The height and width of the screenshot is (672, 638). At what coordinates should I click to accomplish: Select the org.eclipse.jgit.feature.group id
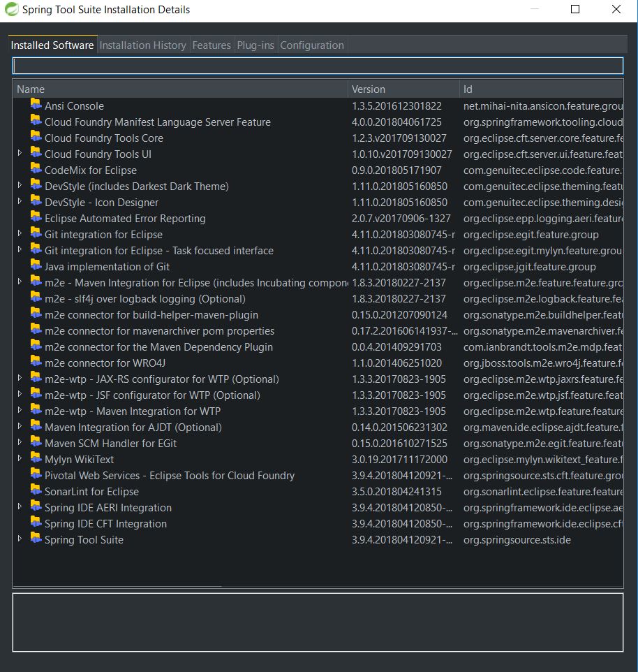pos(529,267)
